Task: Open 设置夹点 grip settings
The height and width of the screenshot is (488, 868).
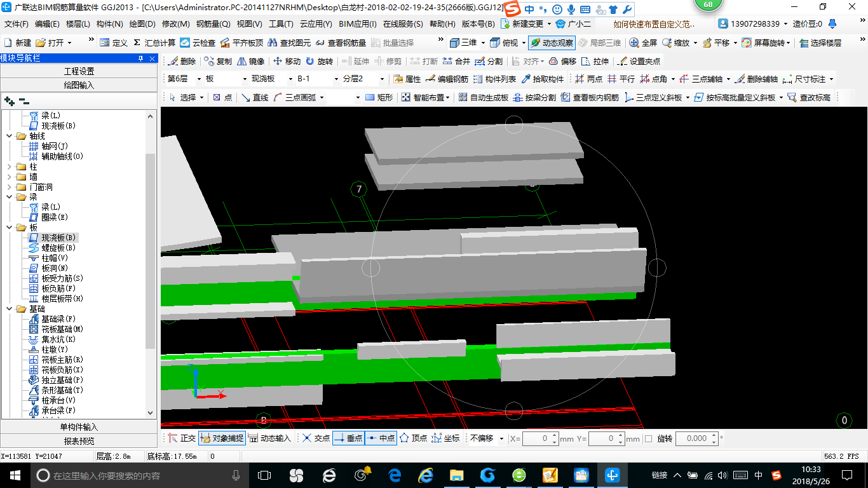Action: [x=639, y=62]
